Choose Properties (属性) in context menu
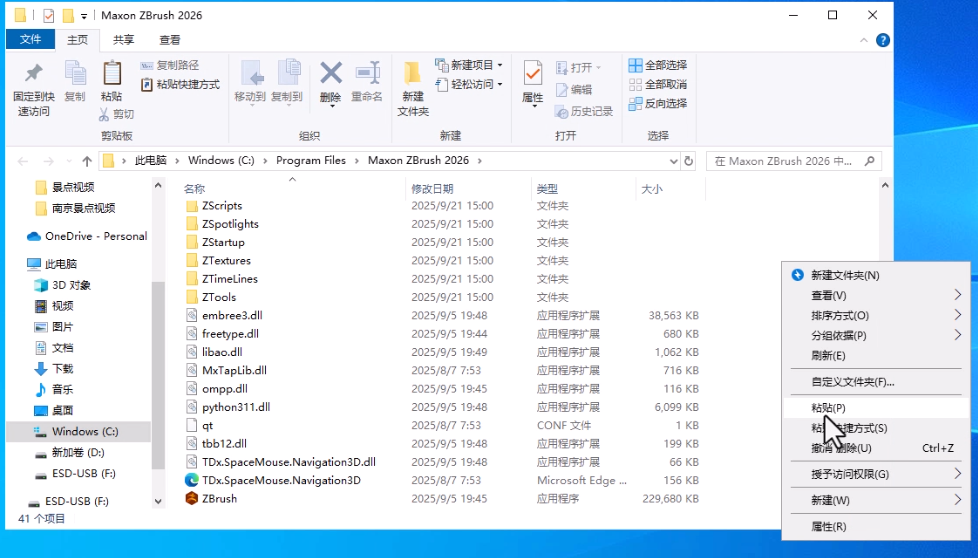Viewport: 978px width, 558px height. 876,526
